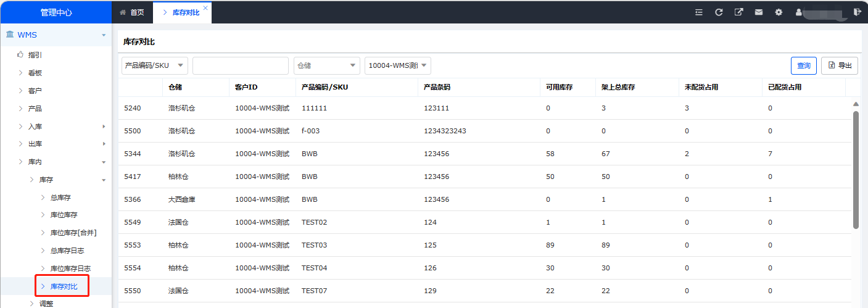Click 法国仓 cell in row 5549
The width and height of the screenshot is (868, 308).
178,222
